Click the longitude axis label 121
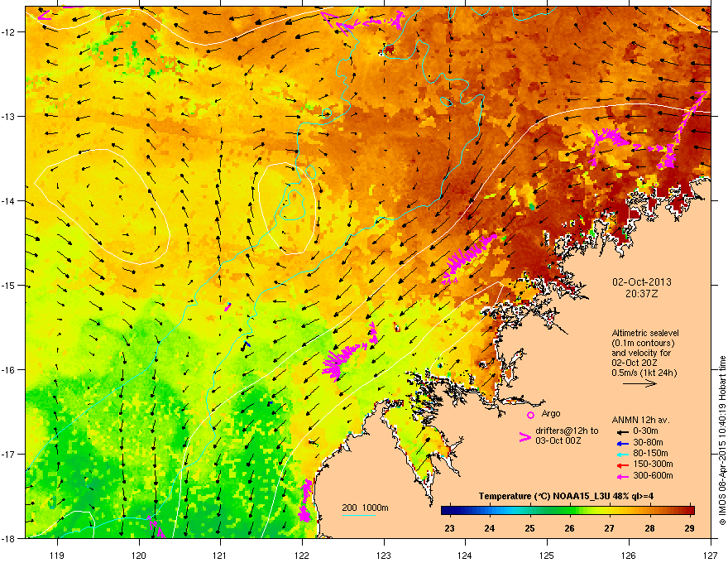This screenshot has width=728, height=563. click(220, 555)
